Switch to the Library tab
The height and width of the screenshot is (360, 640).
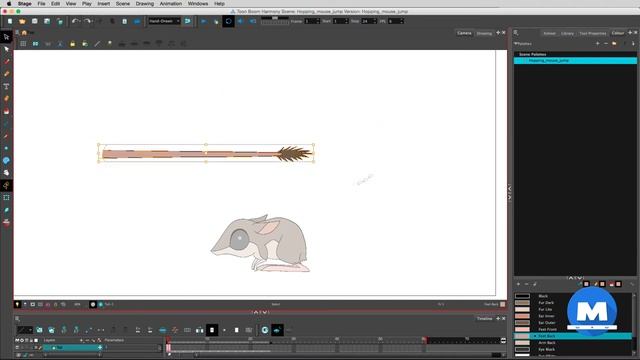567,33
